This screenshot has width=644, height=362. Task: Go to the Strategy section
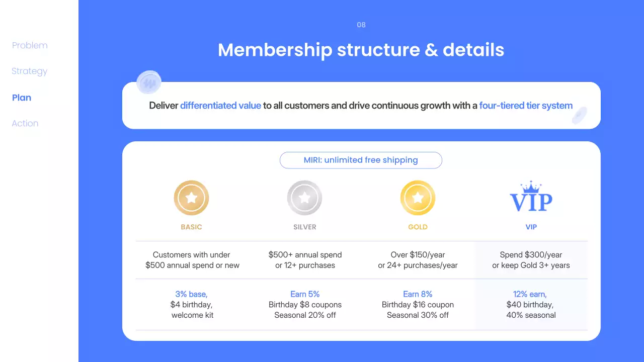tap(29, 71)
